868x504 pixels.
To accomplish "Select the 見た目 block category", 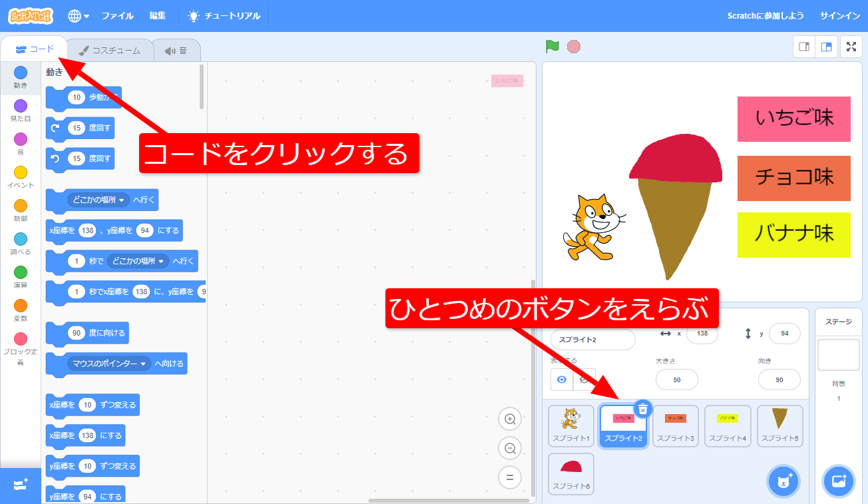I will click(x=21, y=111).
